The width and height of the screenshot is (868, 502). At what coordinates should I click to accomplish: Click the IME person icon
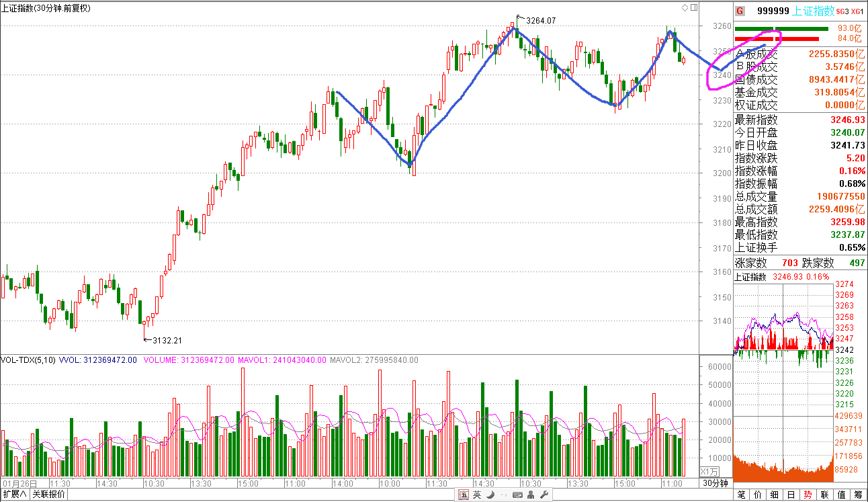coord(531,495)
